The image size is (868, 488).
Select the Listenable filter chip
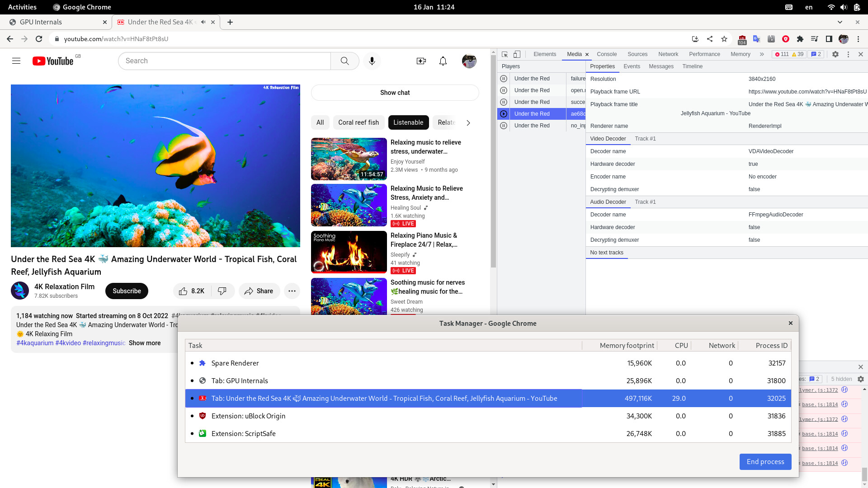(408, 122)
